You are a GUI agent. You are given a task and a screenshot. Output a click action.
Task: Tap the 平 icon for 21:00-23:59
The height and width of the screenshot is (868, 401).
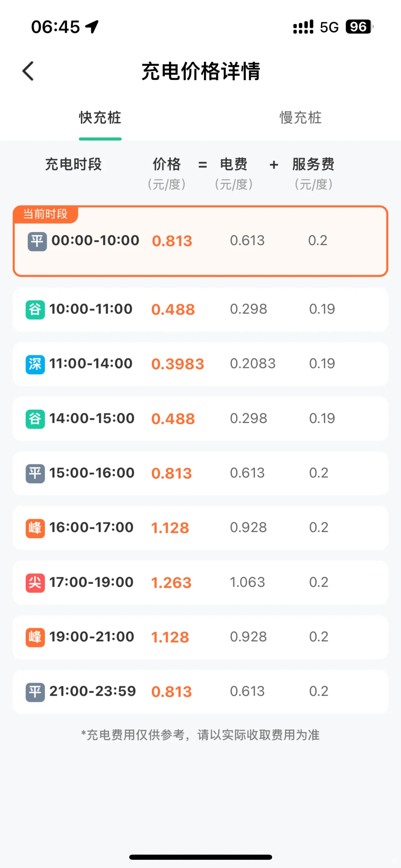click(35, 692)
